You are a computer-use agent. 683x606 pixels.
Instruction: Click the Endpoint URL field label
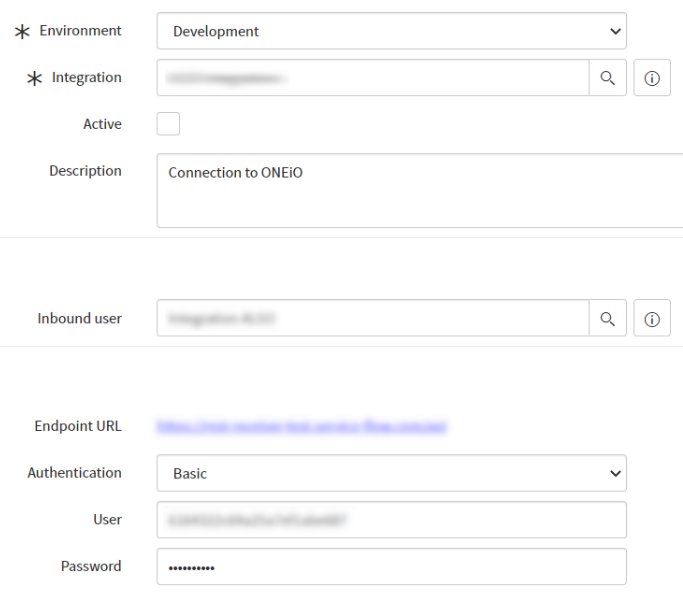(x=78, y=426)
